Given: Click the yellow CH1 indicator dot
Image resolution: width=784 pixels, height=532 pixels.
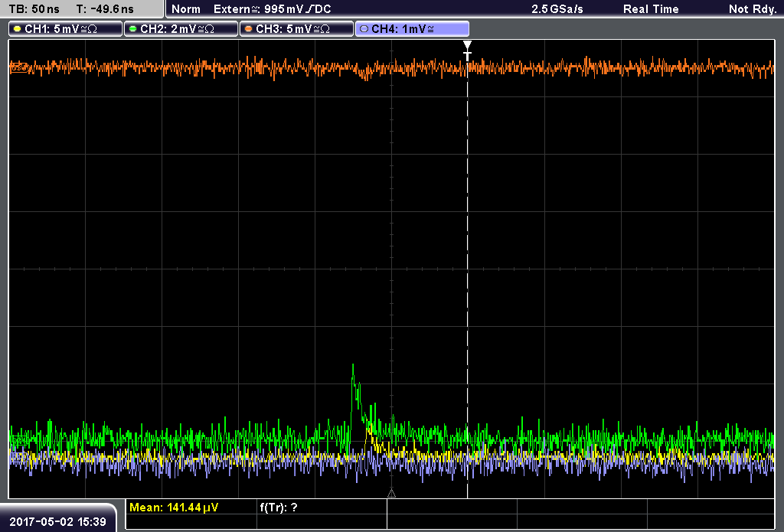Looking at the screenshot, I should pyautogui.click(x=18, y=29).
